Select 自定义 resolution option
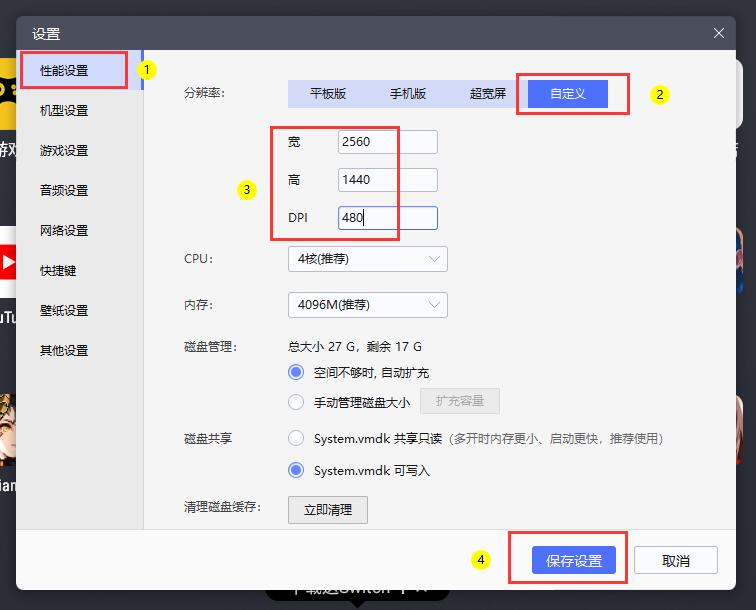The width and height of the screenshot is (756, 610). click(x=567, y=93)
